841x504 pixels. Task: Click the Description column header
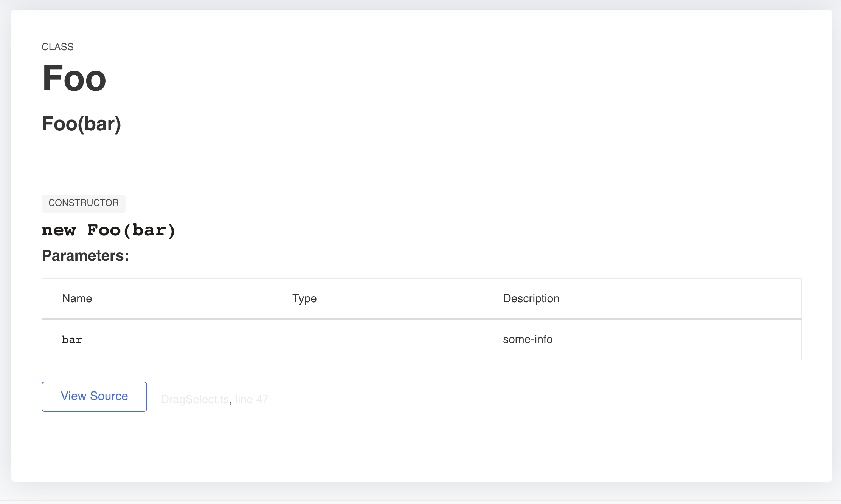531,298
